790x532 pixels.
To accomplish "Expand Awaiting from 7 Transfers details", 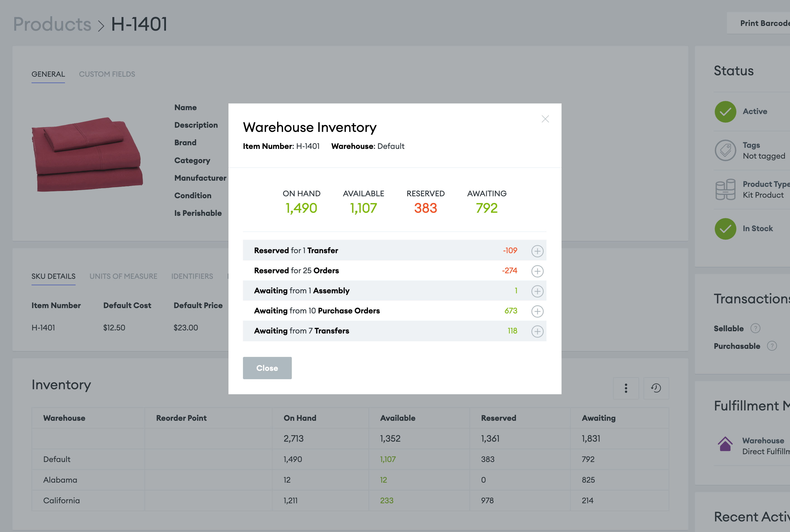I will 537,331.
